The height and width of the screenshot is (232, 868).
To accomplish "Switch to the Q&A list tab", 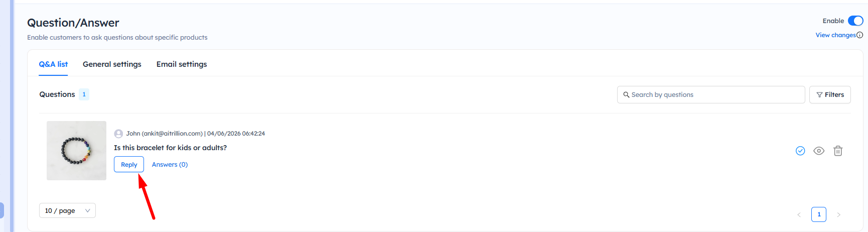I will [53, 64].
